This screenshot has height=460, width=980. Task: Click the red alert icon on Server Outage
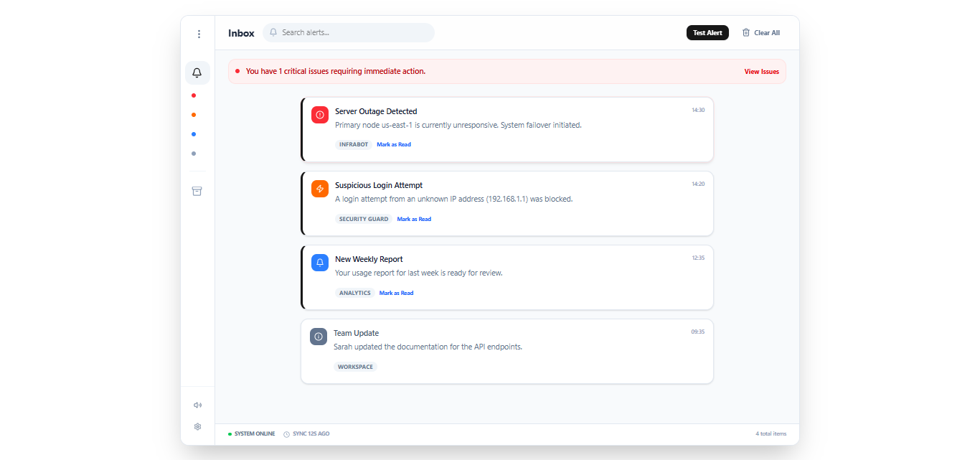[320, 115]
